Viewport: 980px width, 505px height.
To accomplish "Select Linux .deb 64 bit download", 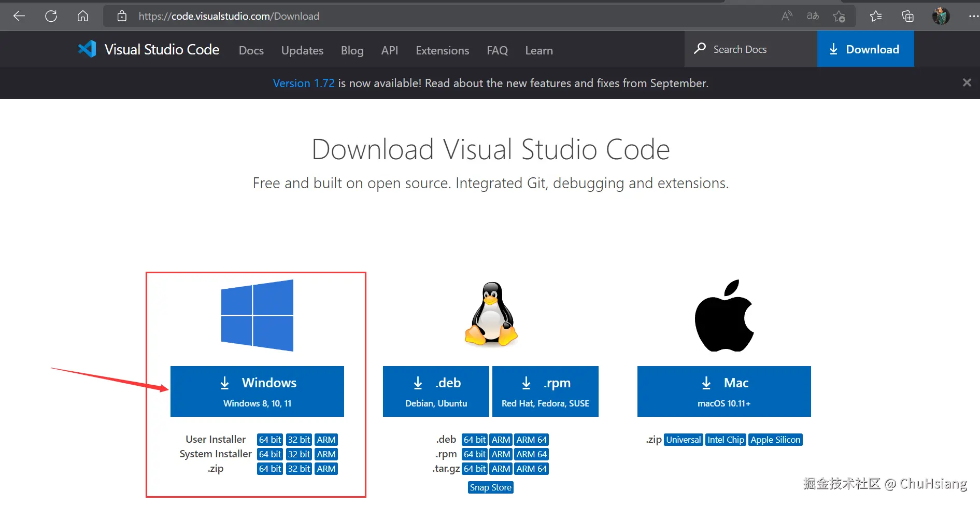I will tap(475, 440).
